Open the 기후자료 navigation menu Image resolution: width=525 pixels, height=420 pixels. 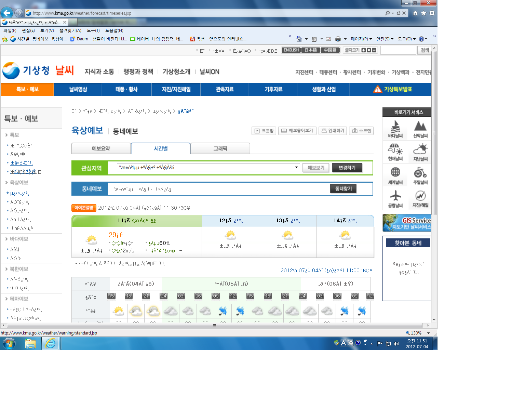[x=273, y=89]
